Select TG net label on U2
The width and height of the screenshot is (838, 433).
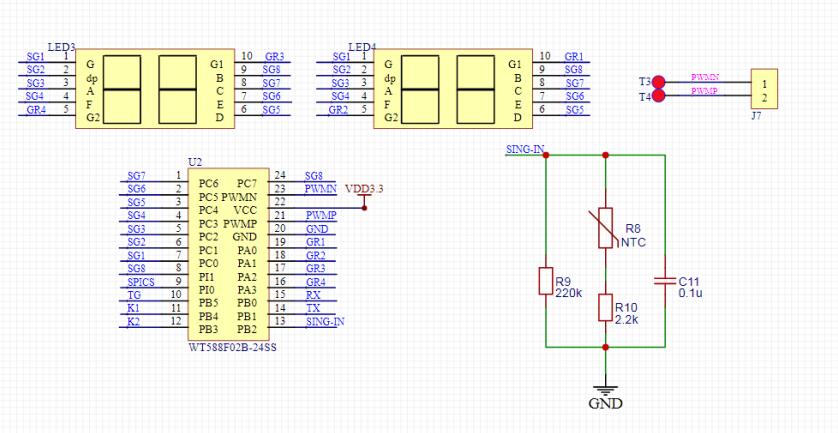coord(134,295)
